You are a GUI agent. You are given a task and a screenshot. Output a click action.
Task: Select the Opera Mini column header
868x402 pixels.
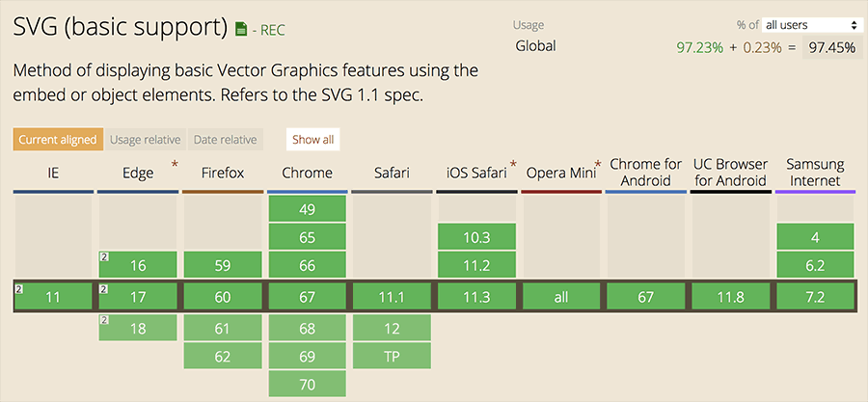click(561, 174)
